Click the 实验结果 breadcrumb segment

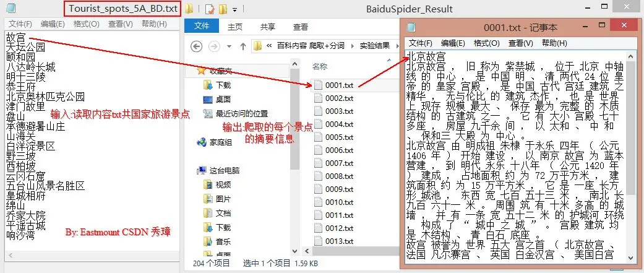pos(375,46)
